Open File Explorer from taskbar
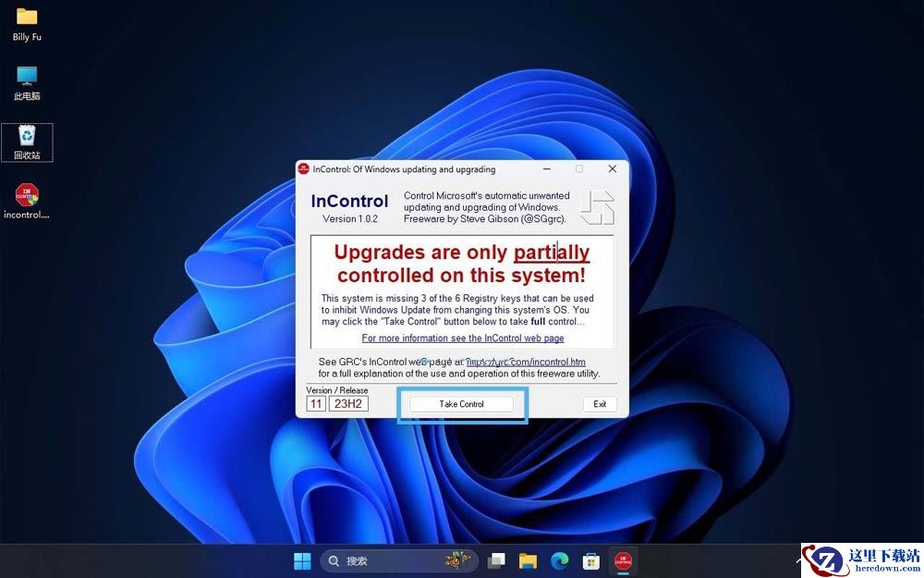 528,561
